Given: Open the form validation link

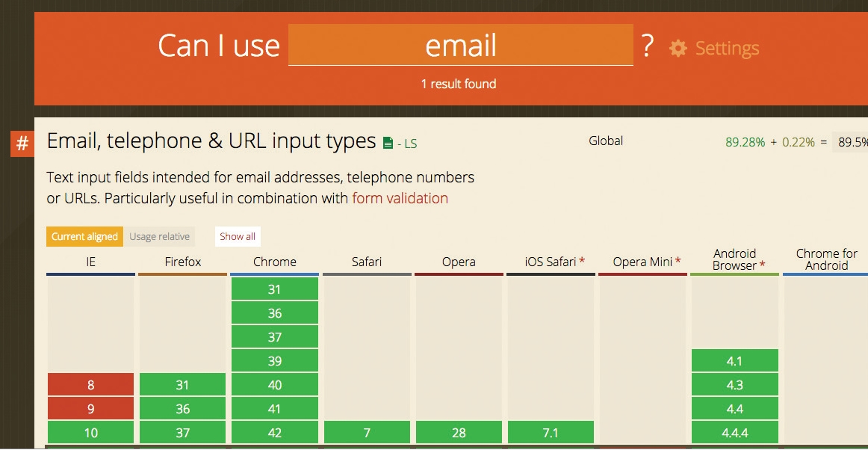Looking at the screenshot, I should point(400,198).
